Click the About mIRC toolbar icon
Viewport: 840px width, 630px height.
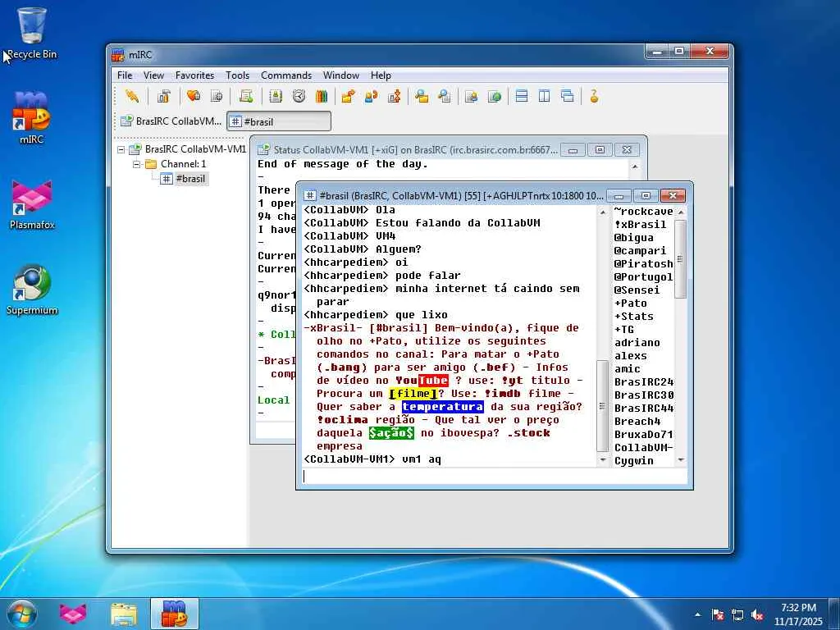(594, 97)
